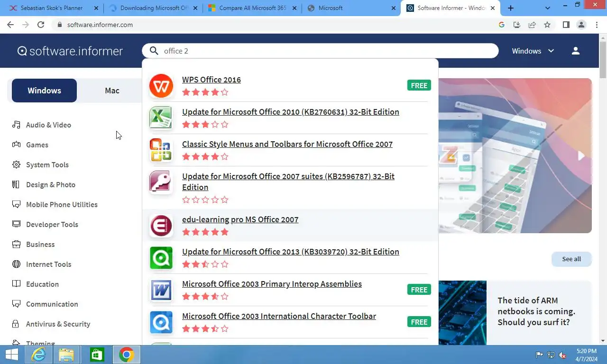Image resolution: width=607 pixels, height=364 pixels.
Task: Open the ARM netbooks article thumbnail
Action: 462,313
